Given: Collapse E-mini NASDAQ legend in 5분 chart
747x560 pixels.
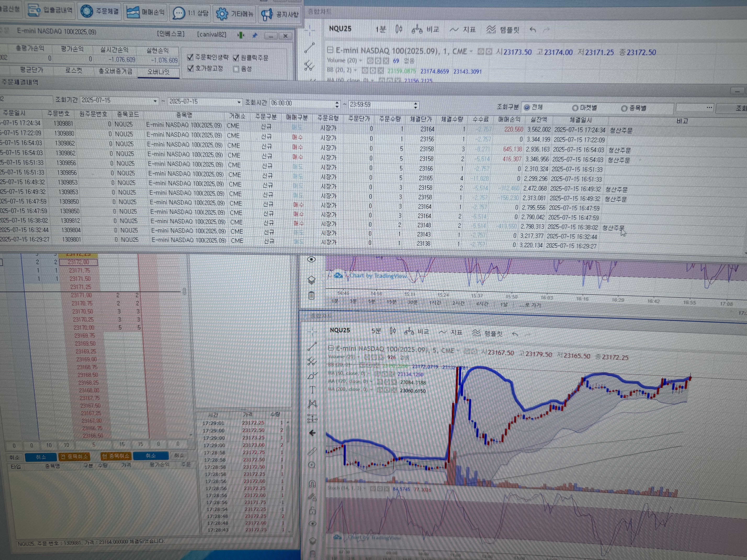Looking at the screenshot, I should 331,348.
